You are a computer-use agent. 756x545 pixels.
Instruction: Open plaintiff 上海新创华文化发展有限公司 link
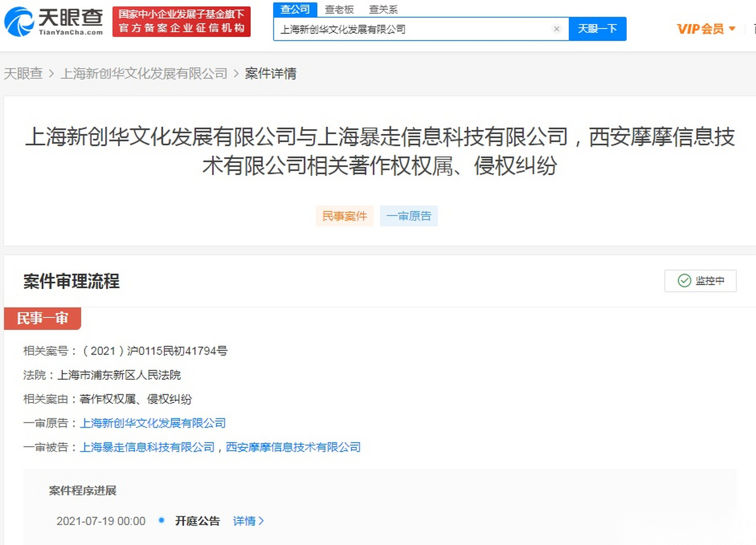tap(153, 423)
